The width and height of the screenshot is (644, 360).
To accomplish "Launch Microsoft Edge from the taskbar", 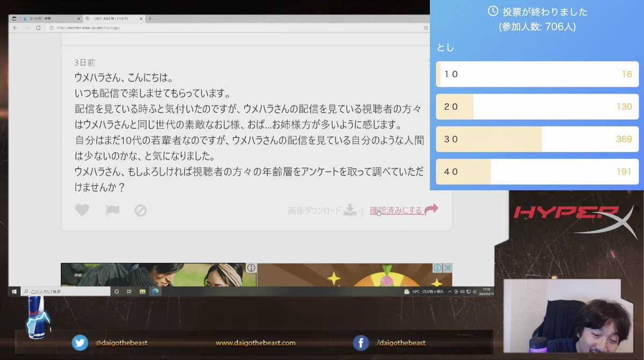I will click(x=156, y=291).
